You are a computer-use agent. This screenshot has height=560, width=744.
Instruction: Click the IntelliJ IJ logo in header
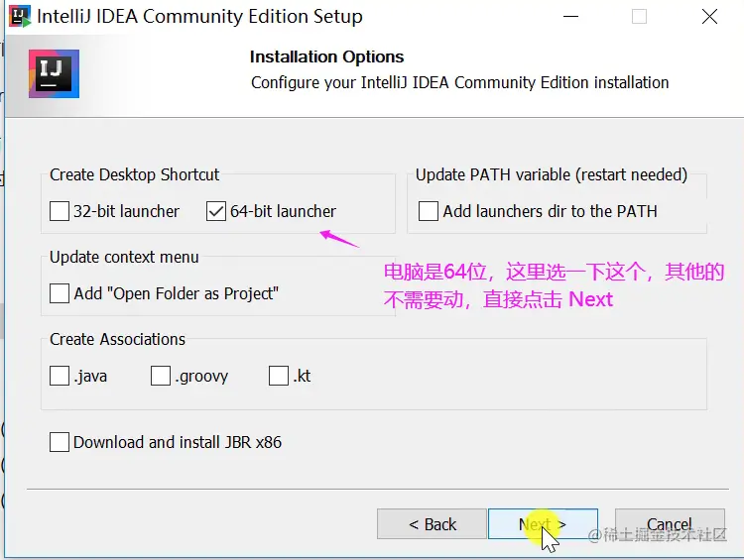point(54,73)
